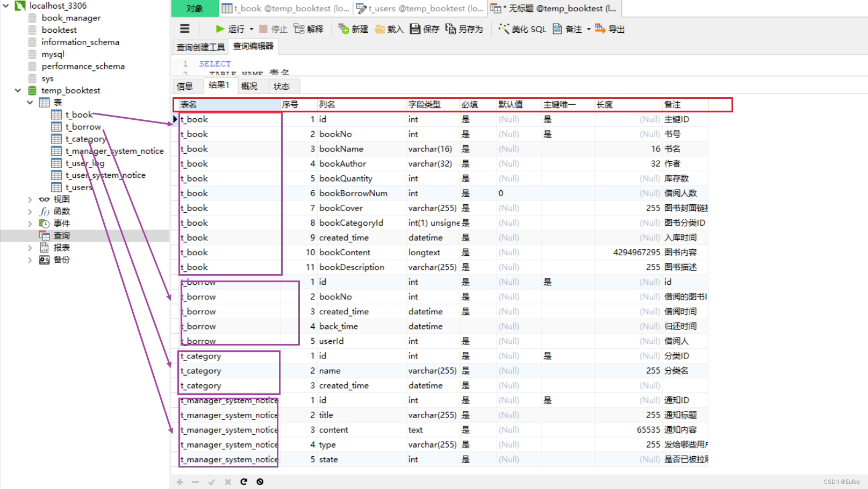Click the 表名 column header
The image size is (868, 489).
(x=229, y=105)
